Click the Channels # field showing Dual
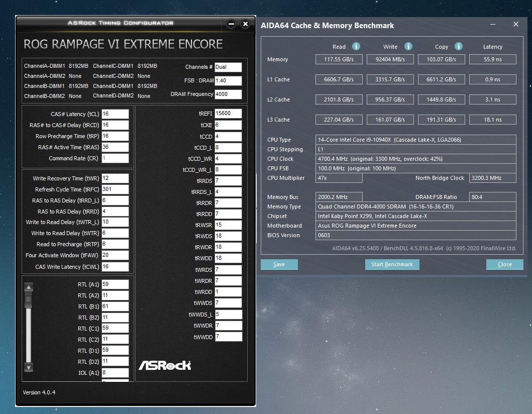The width and height of the screenshot is (532, 414). pos(229,67)
